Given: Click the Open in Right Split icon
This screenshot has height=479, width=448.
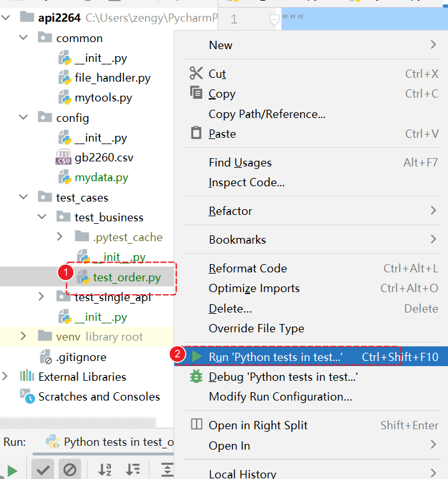Looking at the screenshot, I should click(x=197, y=424).
